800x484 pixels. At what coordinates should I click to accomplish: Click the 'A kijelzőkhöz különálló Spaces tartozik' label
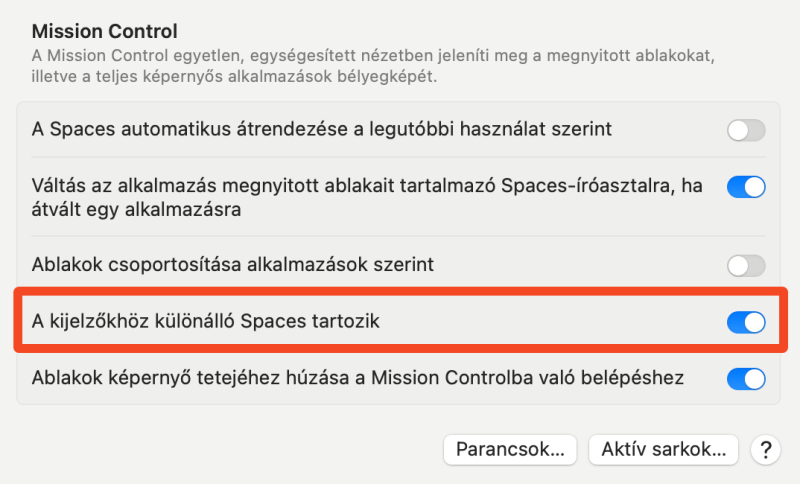206,321
